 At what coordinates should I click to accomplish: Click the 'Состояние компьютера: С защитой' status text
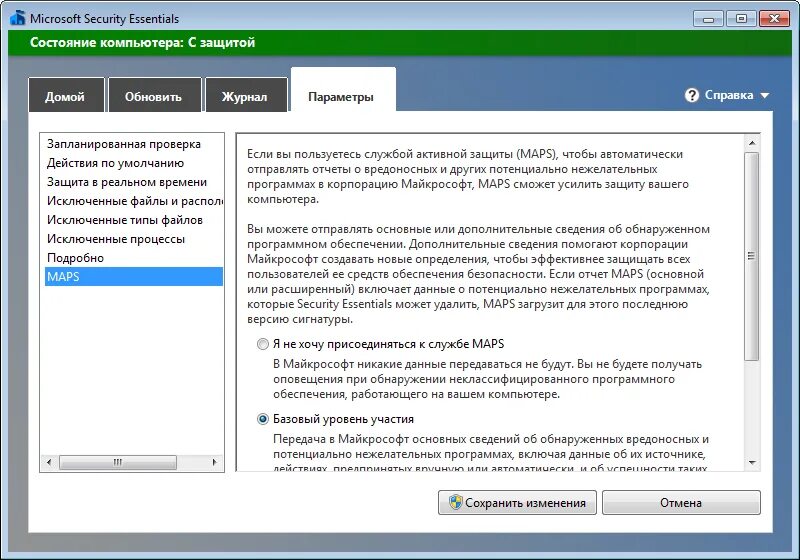pos(142,42)
